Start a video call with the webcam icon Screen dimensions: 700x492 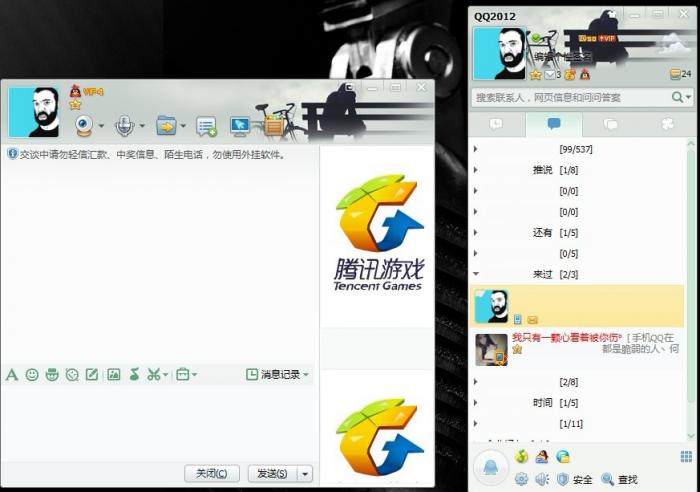(x=84, y=125)
